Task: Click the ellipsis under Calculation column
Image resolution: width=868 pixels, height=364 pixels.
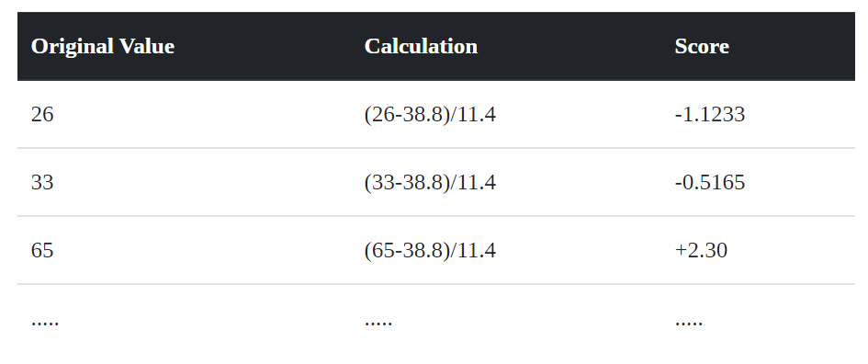Action: (x=378, y=323)
